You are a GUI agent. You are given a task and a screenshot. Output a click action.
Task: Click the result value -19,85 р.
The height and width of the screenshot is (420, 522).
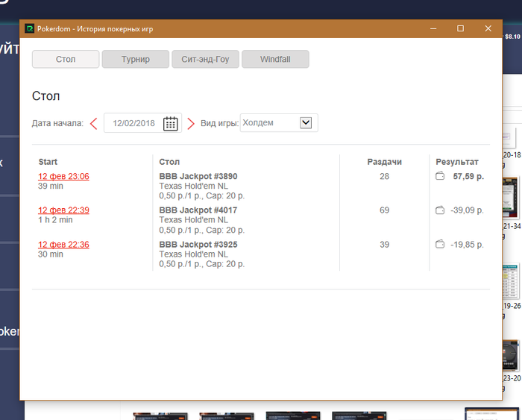[x=467, y=245]
